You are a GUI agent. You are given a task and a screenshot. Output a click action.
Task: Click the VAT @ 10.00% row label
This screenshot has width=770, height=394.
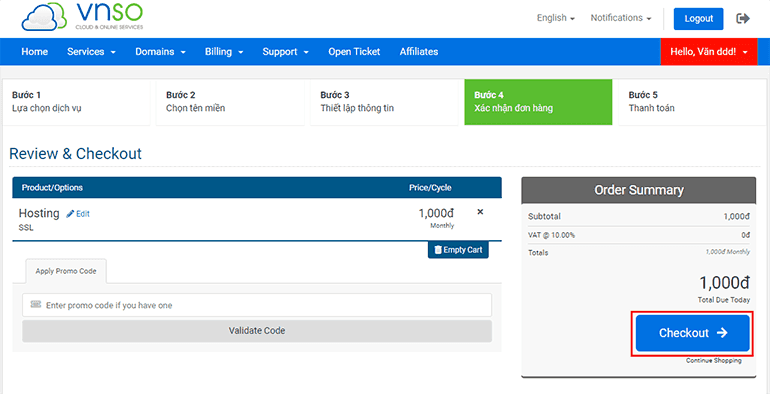click(x=551, y=235)
